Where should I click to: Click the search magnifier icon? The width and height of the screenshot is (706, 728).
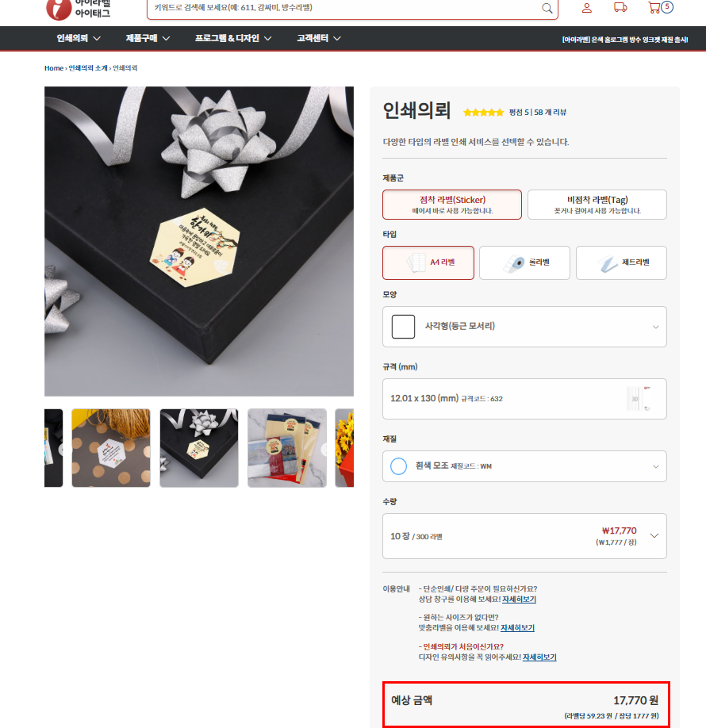click(x=547, y=8)
